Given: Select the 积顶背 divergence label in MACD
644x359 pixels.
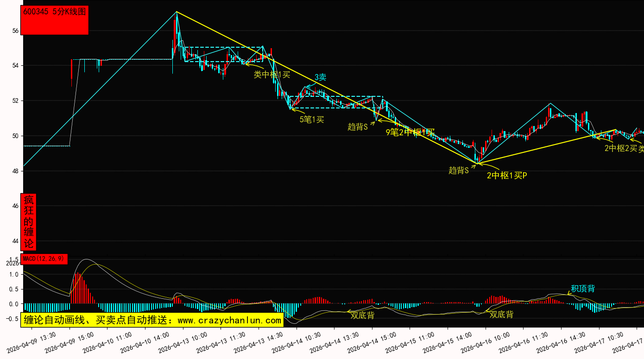Looking at the screenshot, I should coord(582,289).
